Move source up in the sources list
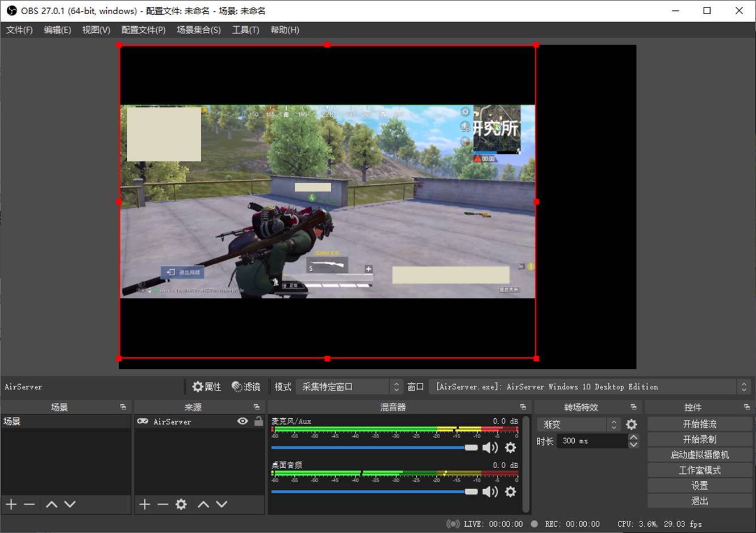The image size is (756, 533). point(204,504)
